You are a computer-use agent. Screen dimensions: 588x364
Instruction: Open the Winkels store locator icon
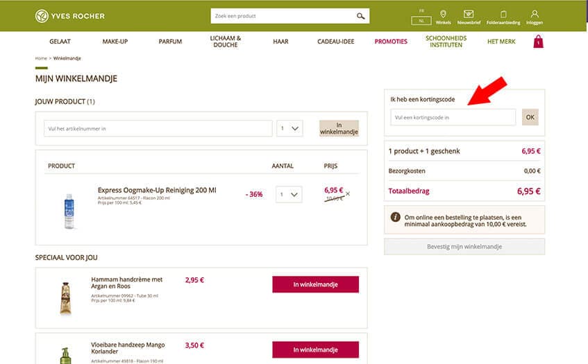click(443, 16)
